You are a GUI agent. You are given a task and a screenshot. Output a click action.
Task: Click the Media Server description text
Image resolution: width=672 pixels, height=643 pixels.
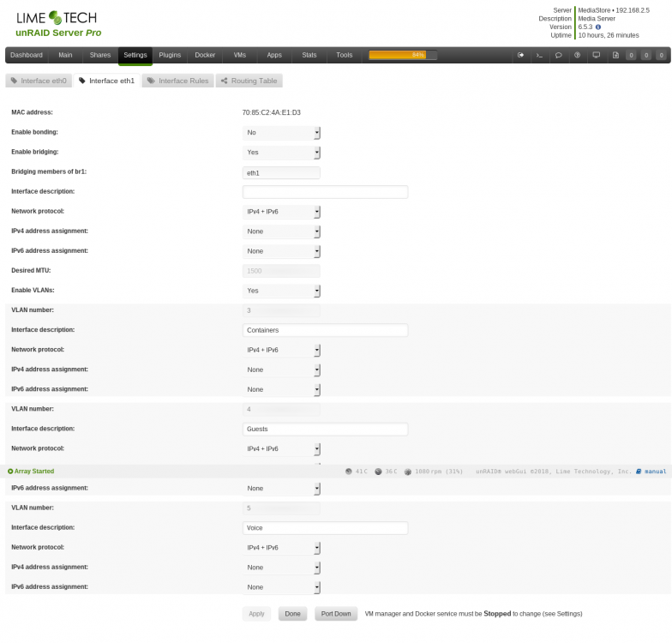(x=597, y=19)
